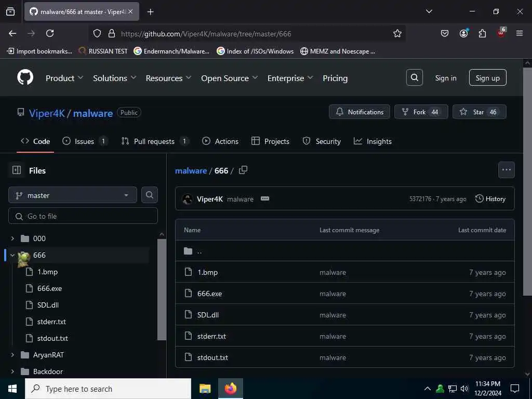Image resolution: width=532 pixels, height=399 pixels.
Task: Open the Security tab
Action: tap(322, 141)
